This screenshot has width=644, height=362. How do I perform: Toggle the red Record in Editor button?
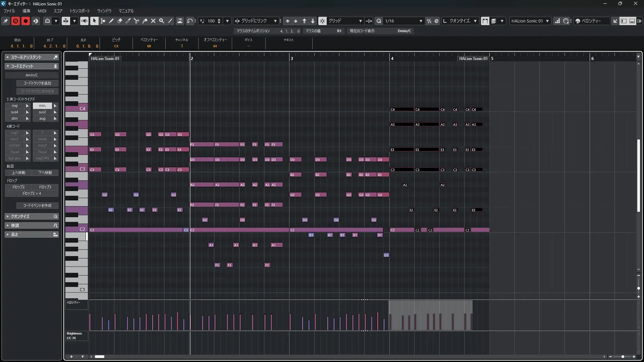25,21
